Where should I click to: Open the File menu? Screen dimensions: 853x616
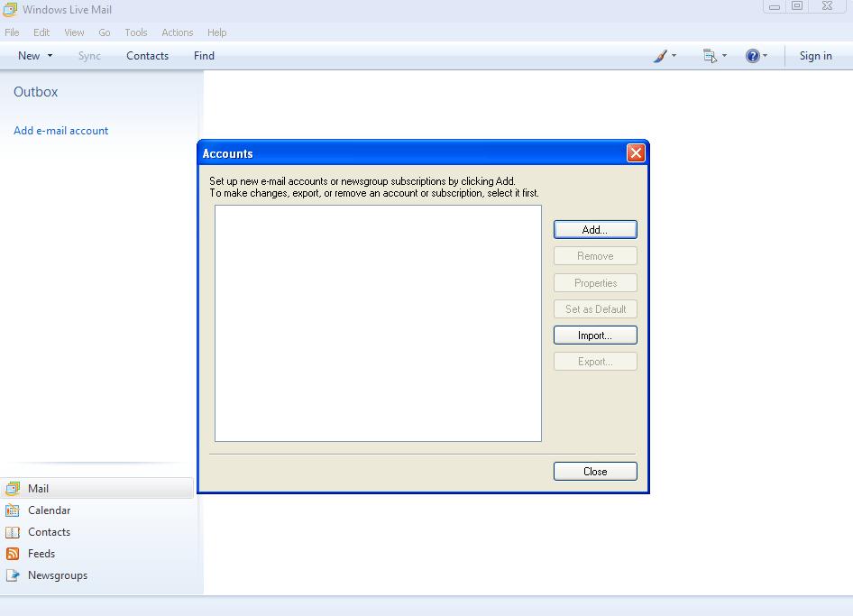pyautogui.click(x=12, y=32)
